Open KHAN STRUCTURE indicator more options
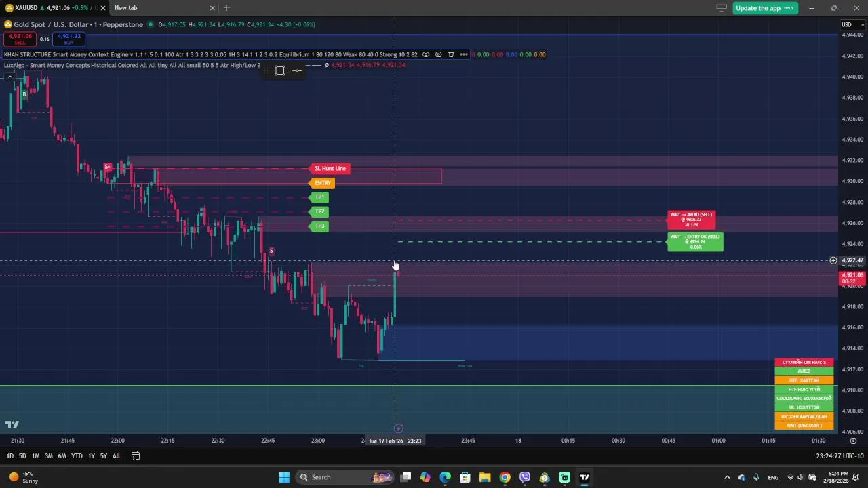The image size is (868, 488). tap(464, 54)
